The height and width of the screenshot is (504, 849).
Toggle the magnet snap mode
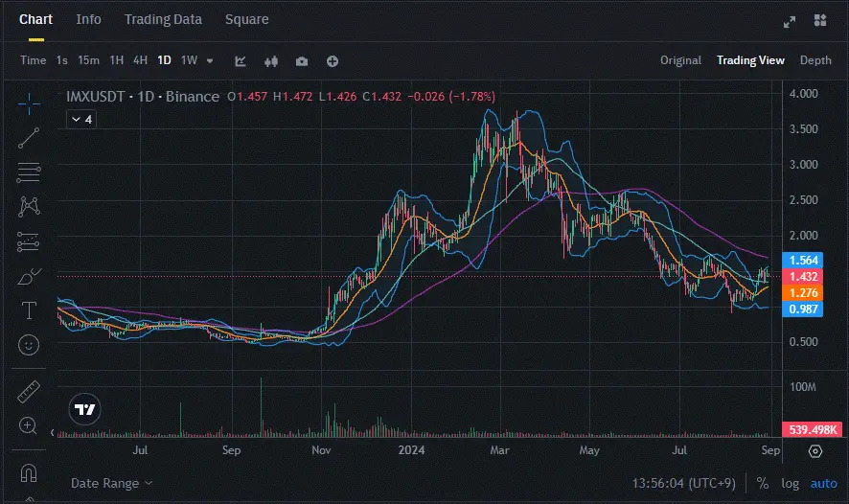[x=28, y=473]
